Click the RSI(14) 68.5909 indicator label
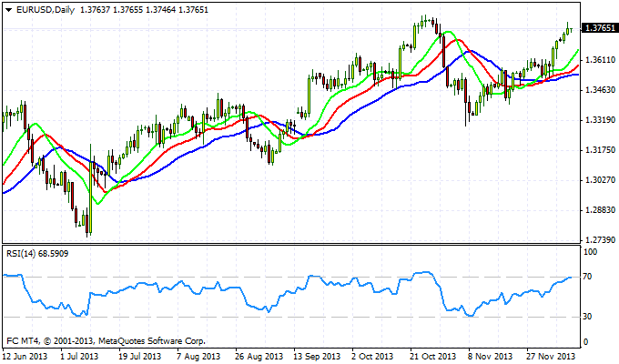Screen dimensions: 619x364 click(x=37, y=254)
